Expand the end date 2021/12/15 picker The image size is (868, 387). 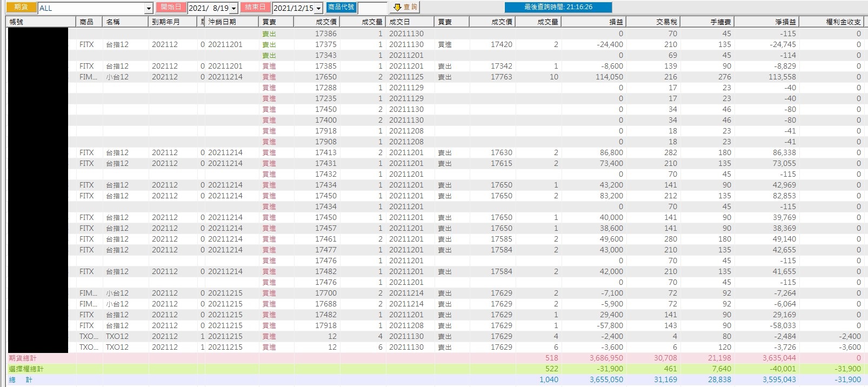[318, 8]
